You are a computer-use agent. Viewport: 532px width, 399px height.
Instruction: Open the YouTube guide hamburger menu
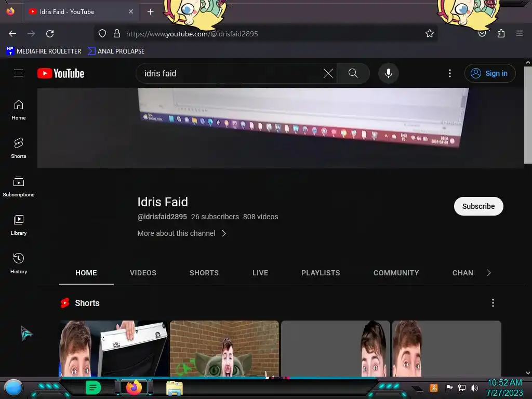19,73
